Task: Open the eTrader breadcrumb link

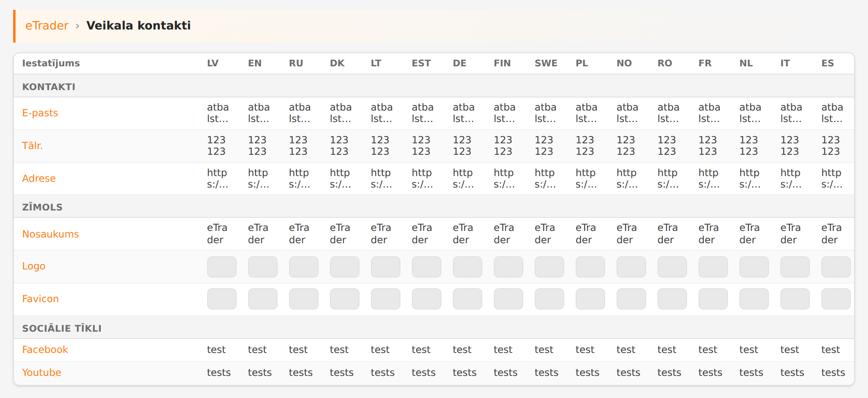Action: coord(47,26)
